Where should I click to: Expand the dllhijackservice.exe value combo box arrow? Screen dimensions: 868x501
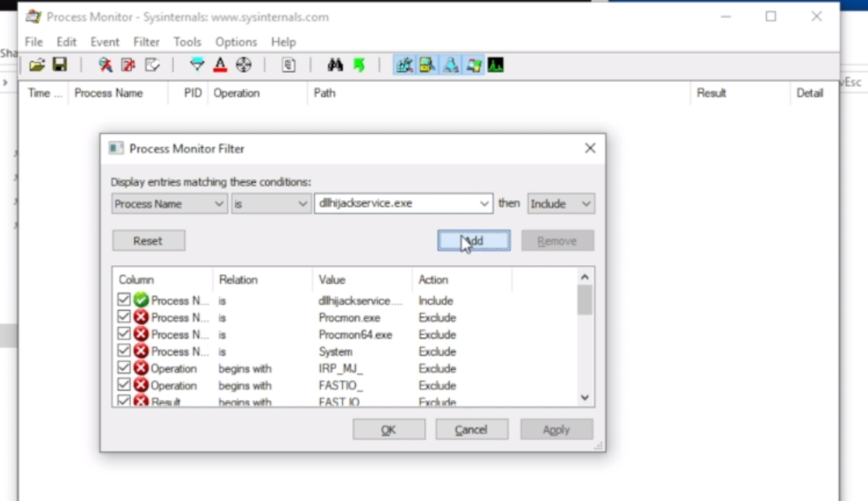point(484,203)
